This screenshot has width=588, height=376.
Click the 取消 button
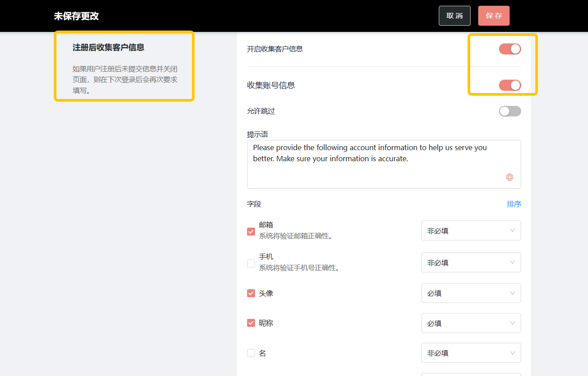455,16
